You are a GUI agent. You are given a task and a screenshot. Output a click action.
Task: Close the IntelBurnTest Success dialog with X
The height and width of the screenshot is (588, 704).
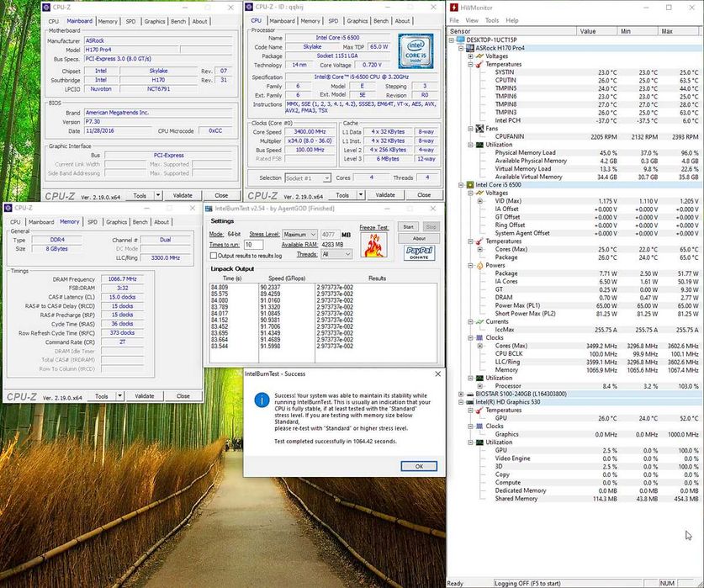coord(437,373)
